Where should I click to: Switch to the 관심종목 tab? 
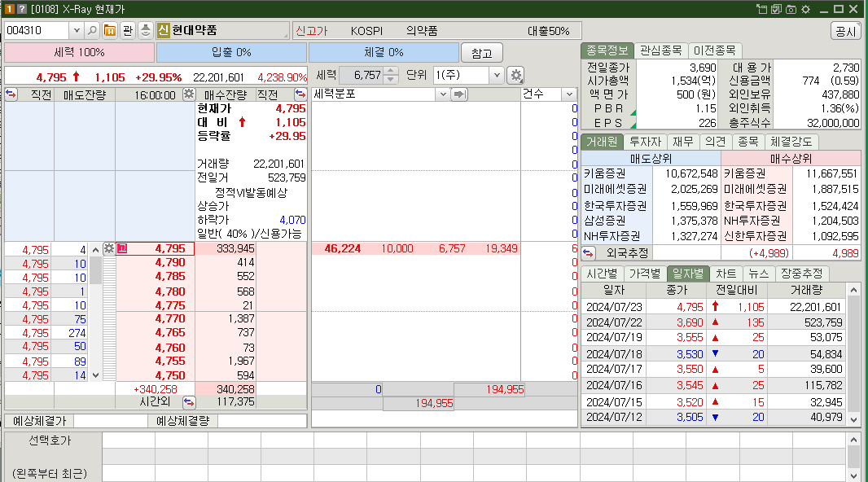(x=660, y=50)
